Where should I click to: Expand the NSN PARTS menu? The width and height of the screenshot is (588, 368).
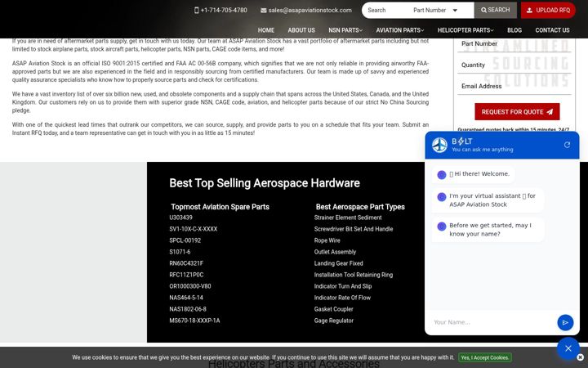pyautogui.click(x=345, y=30)
